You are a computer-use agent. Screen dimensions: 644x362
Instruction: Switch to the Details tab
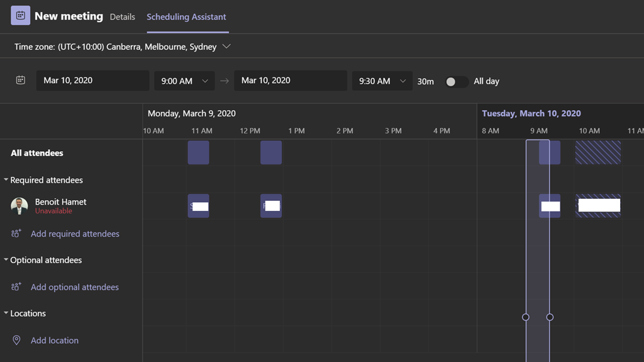click(x=122, y=17)
